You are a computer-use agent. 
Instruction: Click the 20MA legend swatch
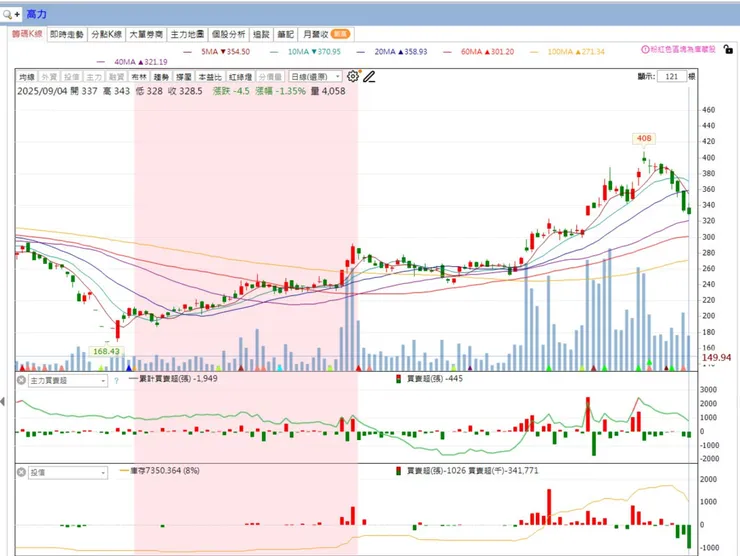coord(361,52)
